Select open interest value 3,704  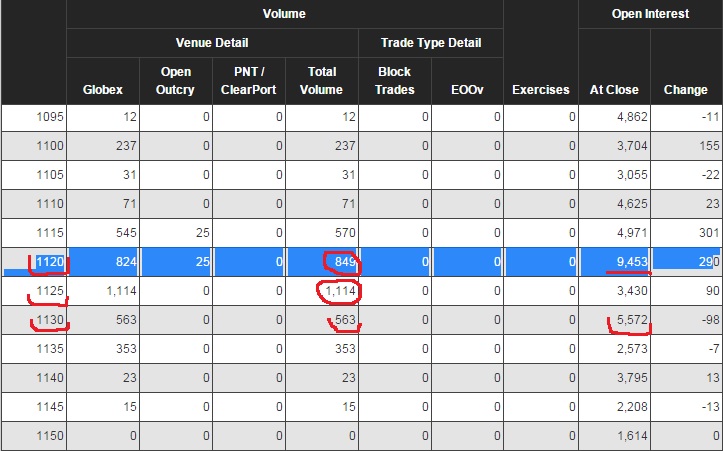click(x=632, y=146)
